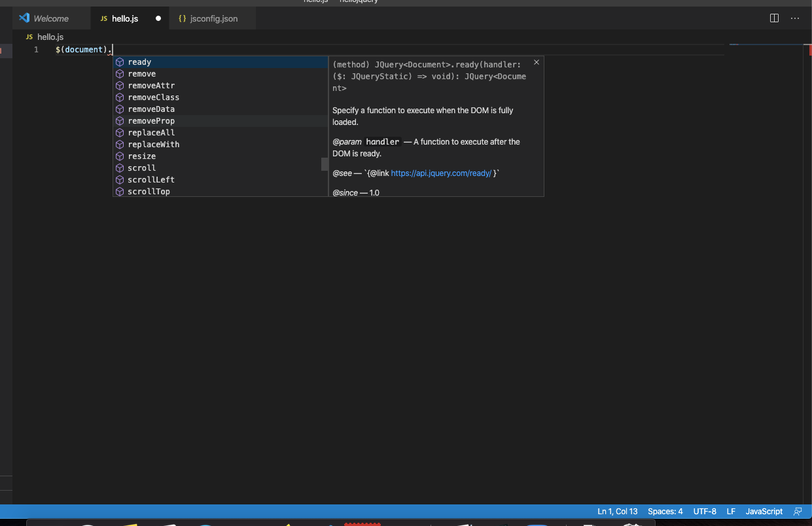Screen dimensions: 812x526
Task: Change file encoding via "UTF-8"
Action: (x=704, y=511)
